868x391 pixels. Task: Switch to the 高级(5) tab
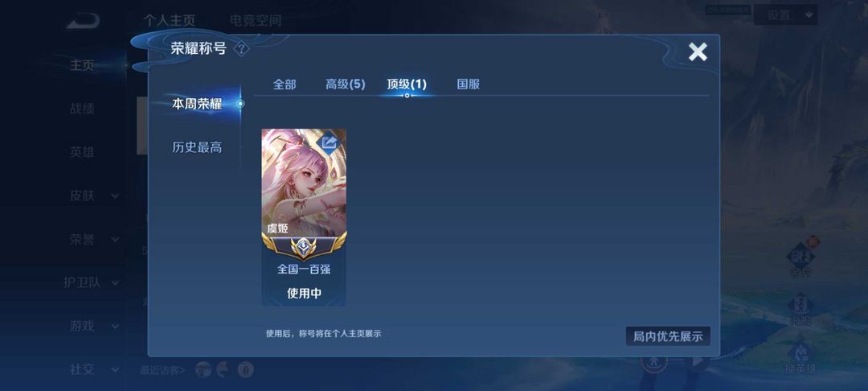pyautogui.click(x=346, y=84)
